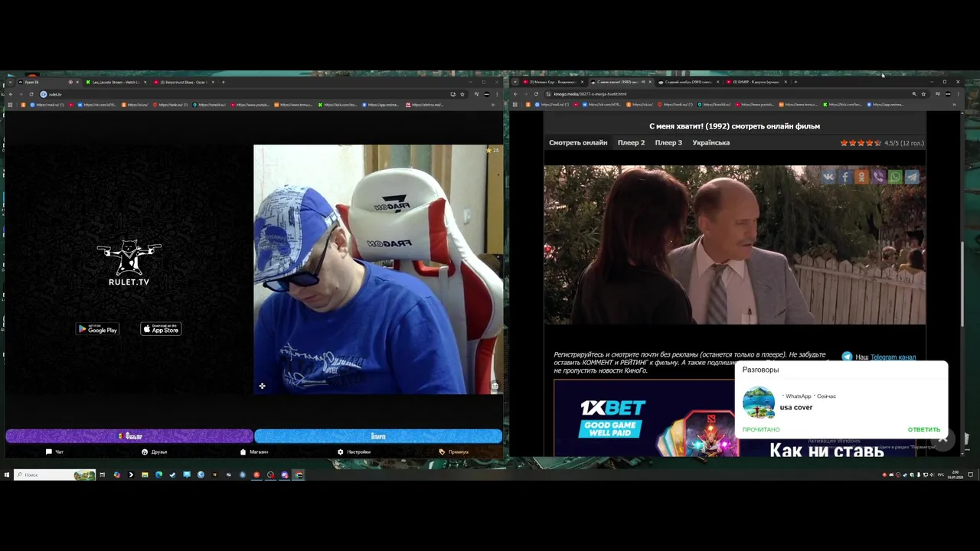Click the movie player video frame
Viewport: 980px width, 551px height.
click(735, 245)
